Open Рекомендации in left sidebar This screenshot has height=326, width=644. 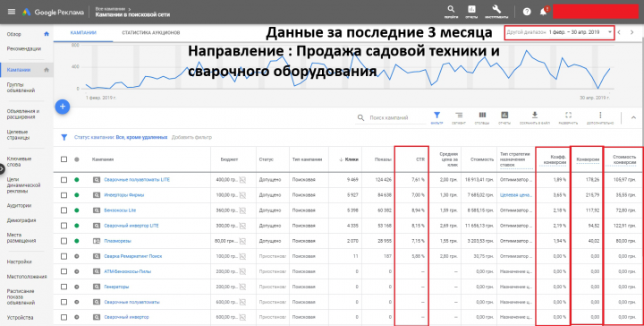[x=24, y=48]
